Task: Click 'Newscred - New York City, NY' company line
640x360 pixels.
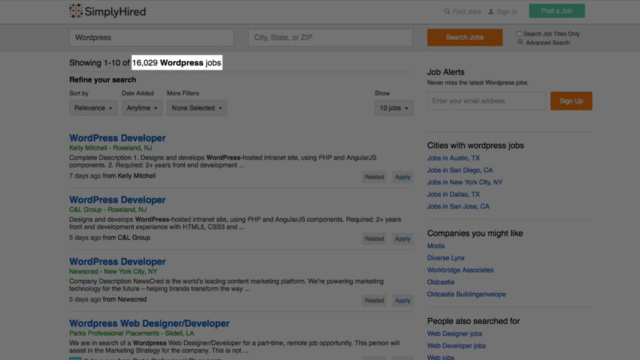Action: tap(113, 271)
